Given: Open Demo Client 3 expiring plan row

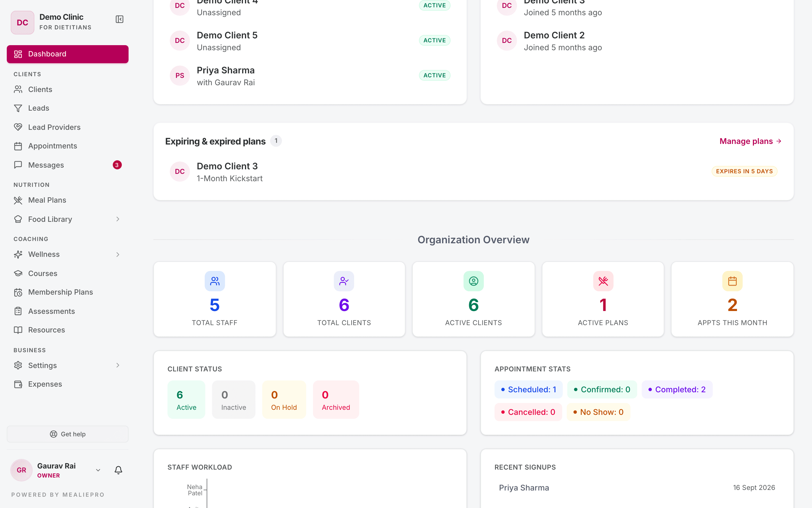Looking at the screenshot, I should pyautogui.click(x=473, y=172).
